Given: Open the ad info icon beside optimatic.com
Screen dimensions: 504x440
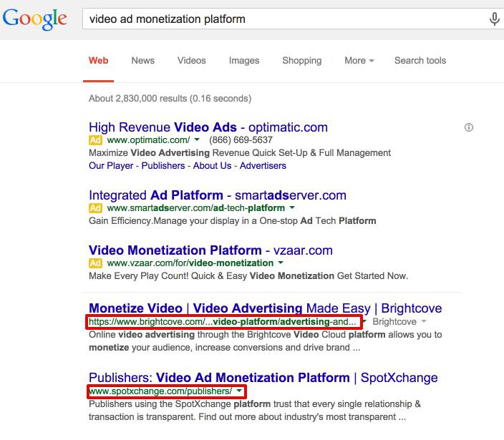Looking at the screenshot, I should (x=469, y=127).
